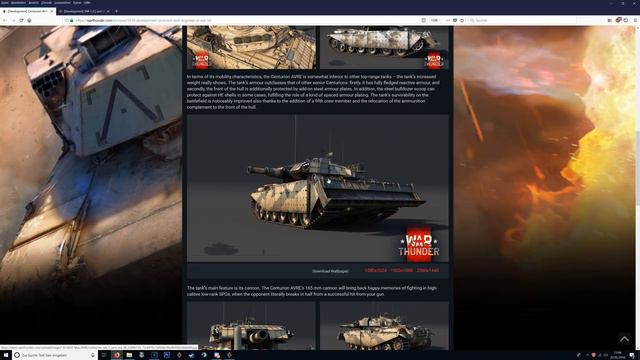Open the Datei menu

[x=5, y=3]
